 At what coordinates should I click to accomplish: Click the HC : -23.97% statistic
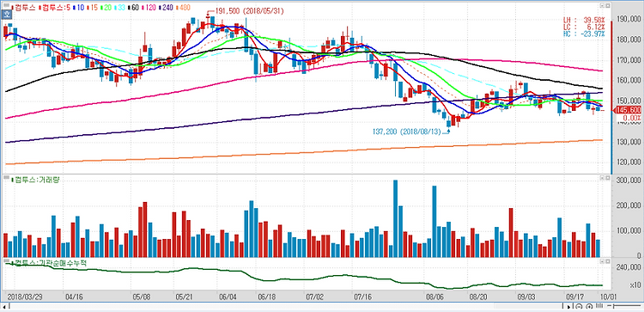click(584, 34)
